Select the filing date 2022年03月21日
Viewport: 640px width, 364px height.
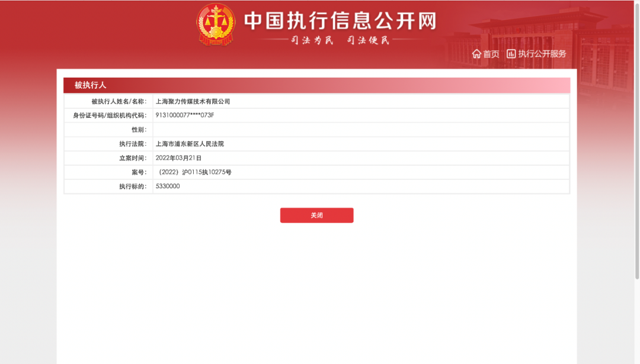(x=178, y=158)
